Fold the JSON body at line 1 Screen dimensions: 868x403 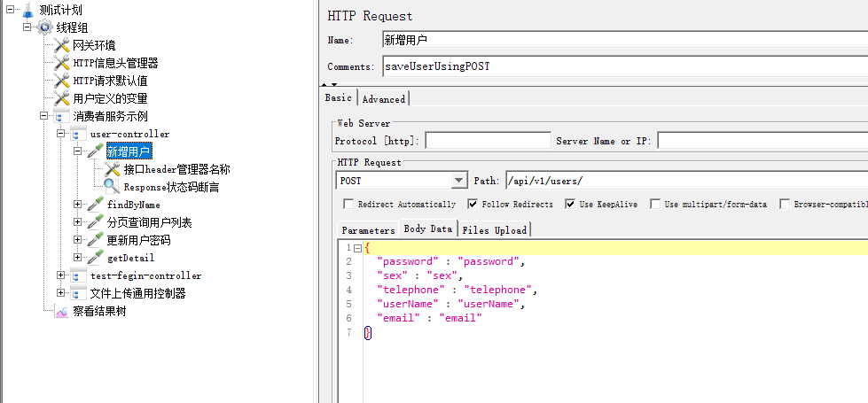tap(357, 248)
